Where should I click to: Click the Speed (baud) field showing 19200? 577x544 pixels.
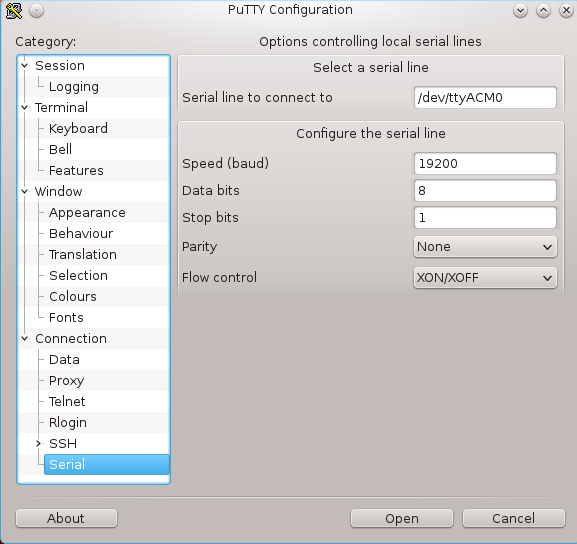[485, 163]
